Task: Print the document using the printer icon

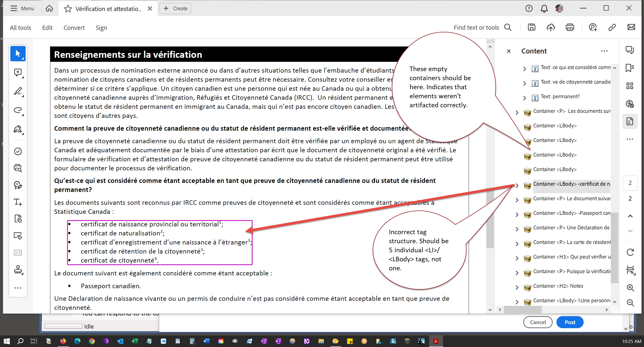Action: pyautogui.click(x=570, y=27)
